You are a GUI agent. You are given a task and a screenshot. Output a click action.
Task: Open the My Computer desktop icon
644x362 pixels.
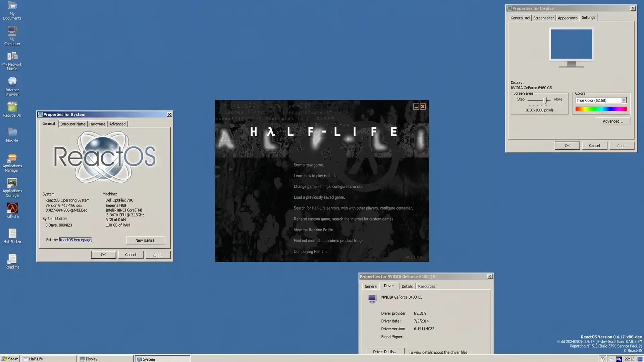(x=12, y=36)
